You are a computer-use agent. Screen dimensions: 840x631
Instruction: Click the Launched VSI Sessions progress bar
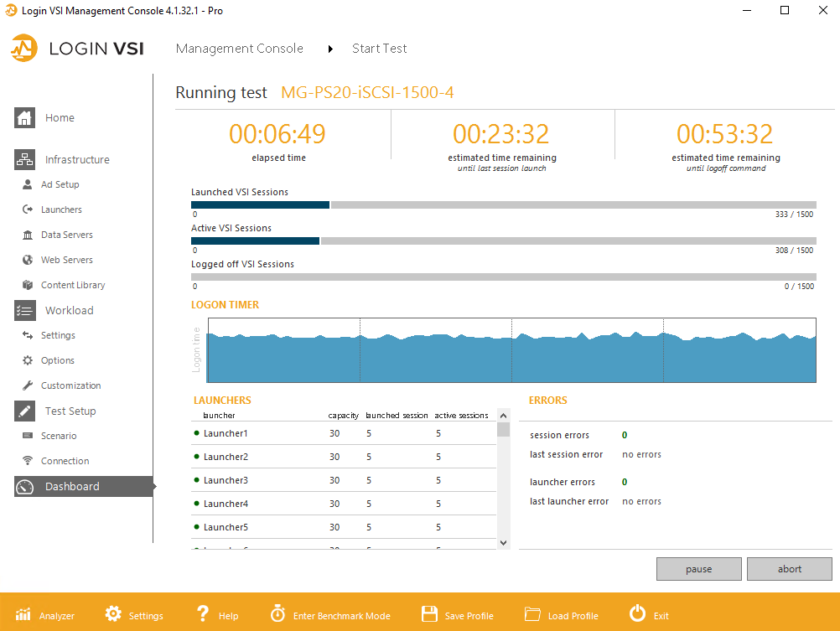coord(504,204)
